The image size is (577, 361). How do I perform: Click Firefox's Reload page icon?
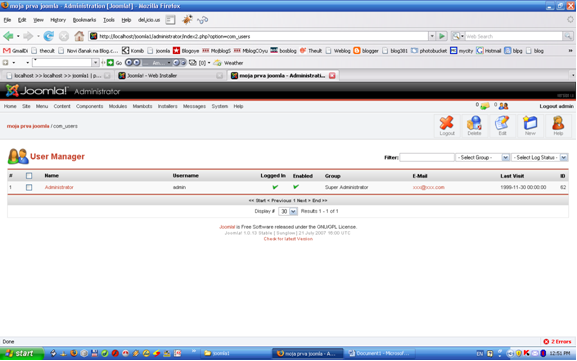tap(49, 36)
